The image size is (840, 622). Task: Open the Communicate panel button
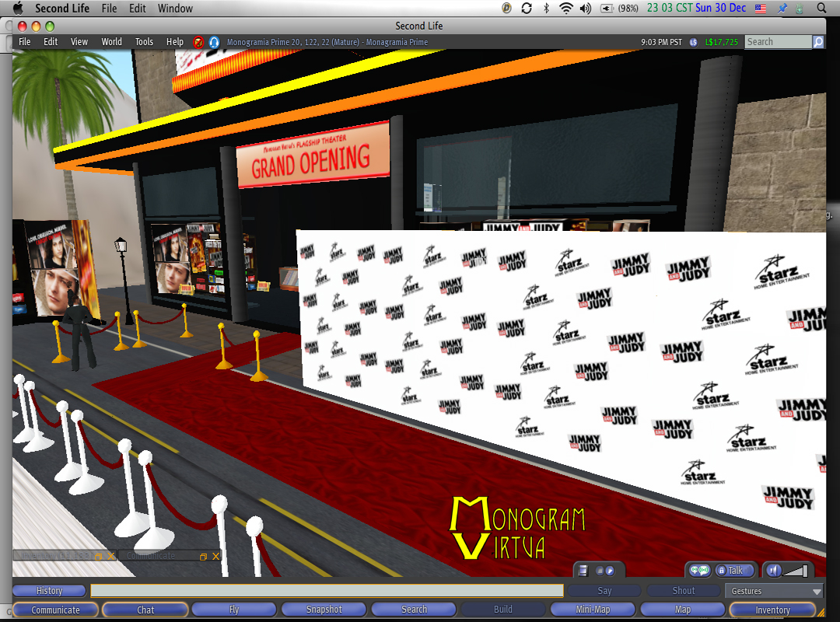click(55, 610)
